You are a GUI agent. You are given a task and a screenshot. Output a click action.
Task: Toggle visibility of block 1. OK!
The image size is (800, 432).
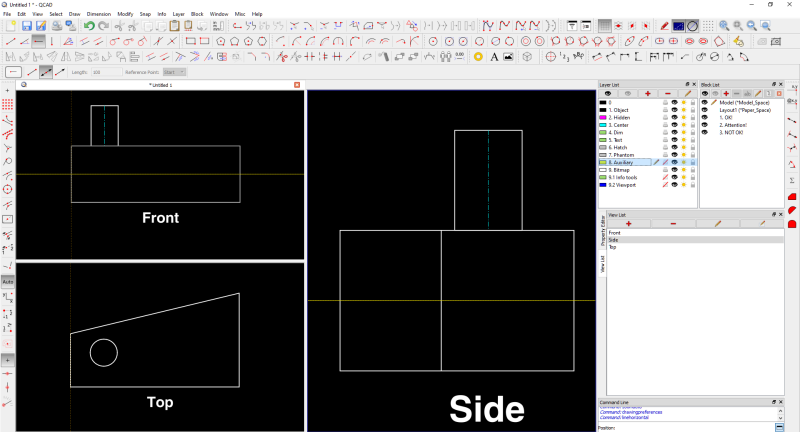click(705, 117)
